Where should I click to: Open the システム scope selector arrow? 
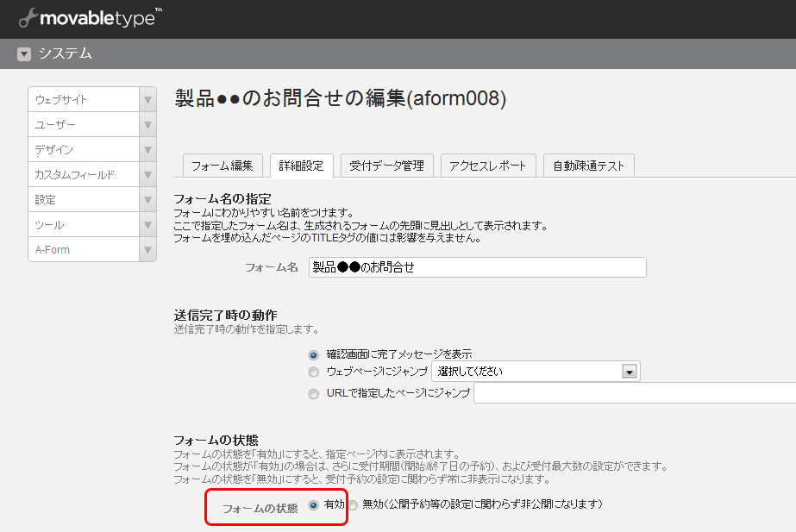[x=24, y=54]
